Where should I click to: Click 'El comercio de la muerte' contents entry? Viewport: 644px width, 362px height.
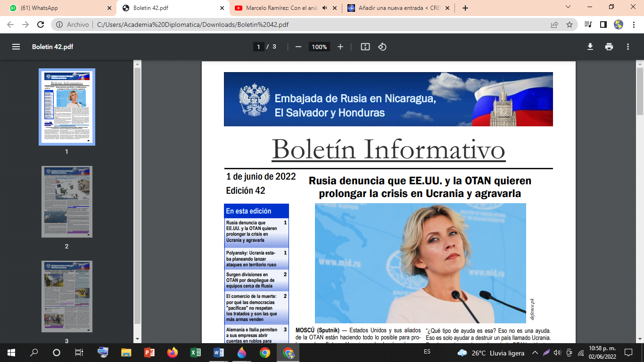tap(256, 307)
